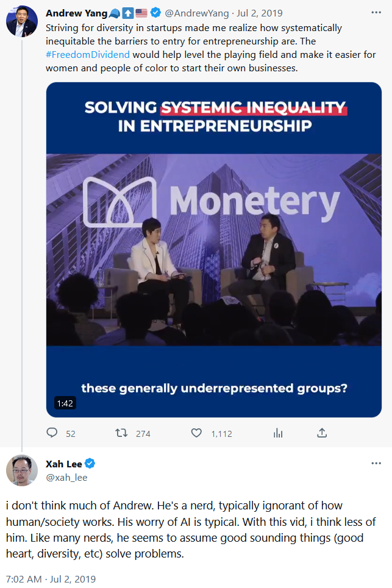Open Andrew Yang's profile picture

tap(22, 21)
